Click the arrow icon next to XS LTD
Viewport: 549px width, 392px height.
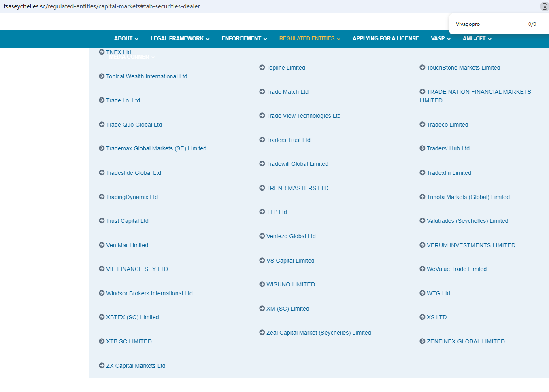click(x=422, y=317)
